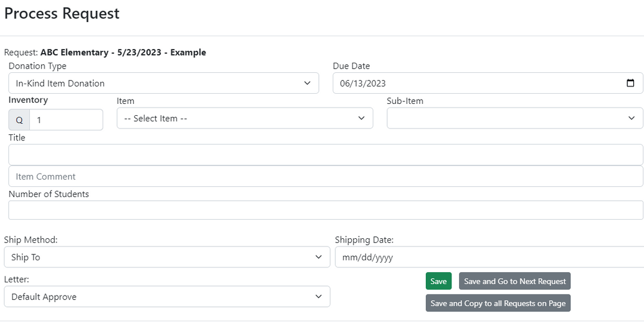This screenshot has height=323, width=644.
Task: Click the Inventory quantity box containing 1
Action: coord(66,120)
